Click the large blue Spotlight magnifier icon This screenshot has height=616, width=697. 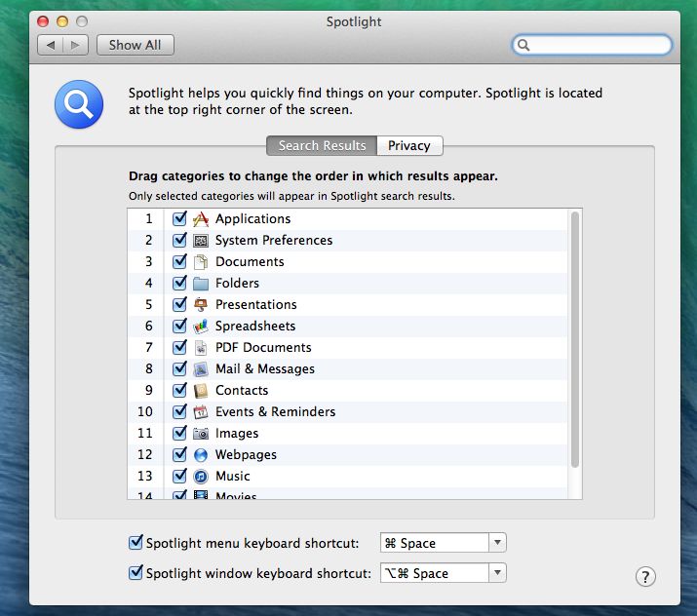79,104
